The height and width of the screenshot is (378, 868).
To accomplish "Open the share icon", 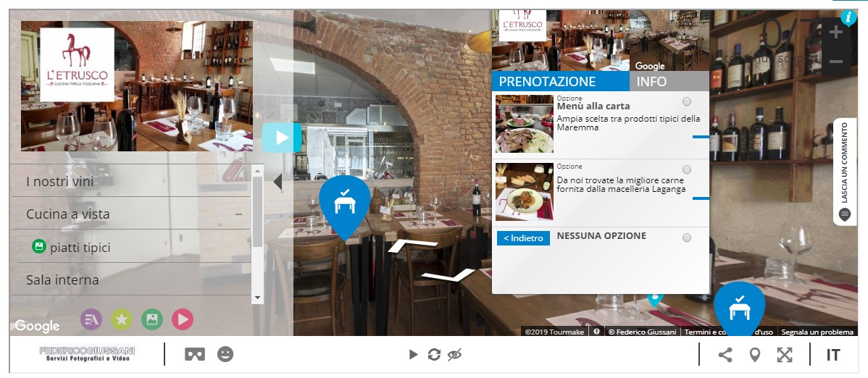I will click(x=725, y=355).
